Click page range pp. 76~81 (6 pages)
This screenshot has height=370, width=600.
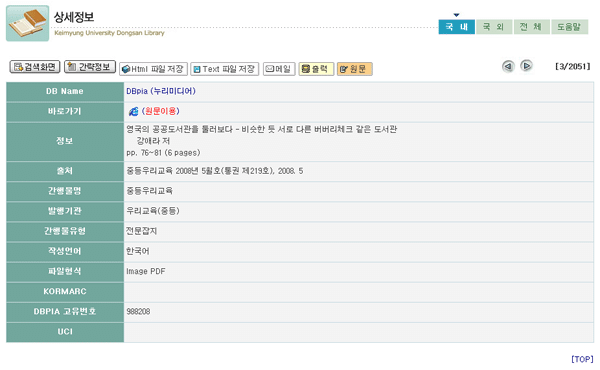[x=163, y=153]
